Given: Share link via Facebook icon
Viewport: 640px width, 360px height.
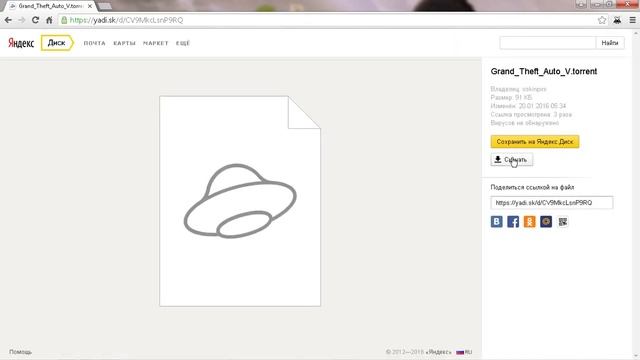Looking at the screenshot, I should pyautogui.click(x=513, y=222).
